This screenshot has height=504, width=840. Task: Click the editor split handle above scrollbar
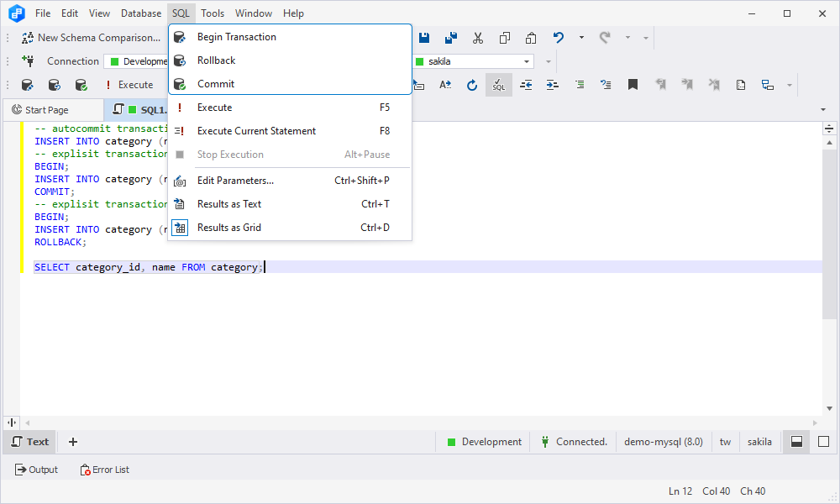tap(829, 128)
